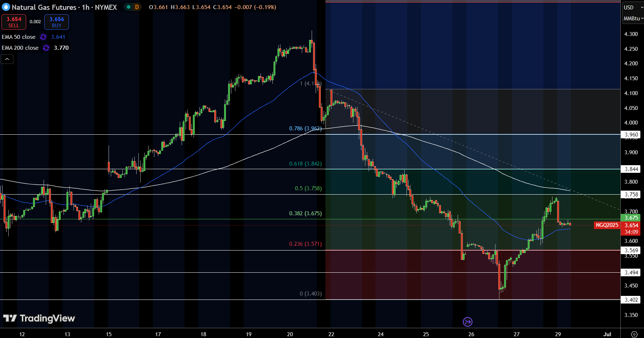
Task: Select the EMA 200 close indicator label
Action: (20, 48)
